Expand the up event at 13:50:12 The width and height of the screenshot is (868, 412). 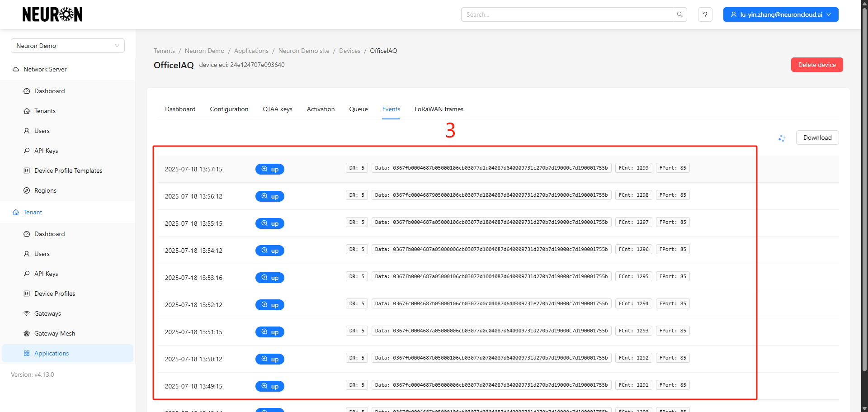click(x=270, y=359)
